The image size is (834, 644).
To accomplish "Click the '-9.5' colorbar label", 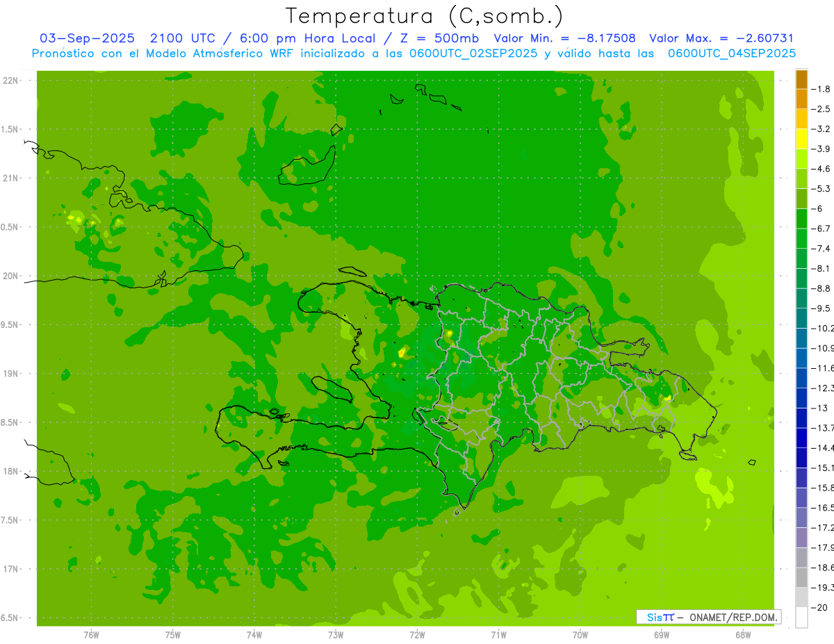I will [821, 308].
